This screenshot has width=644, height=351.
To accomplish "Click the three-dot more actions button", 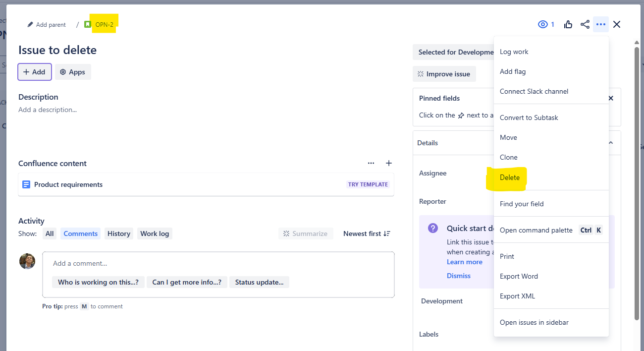I will (601, 24).
